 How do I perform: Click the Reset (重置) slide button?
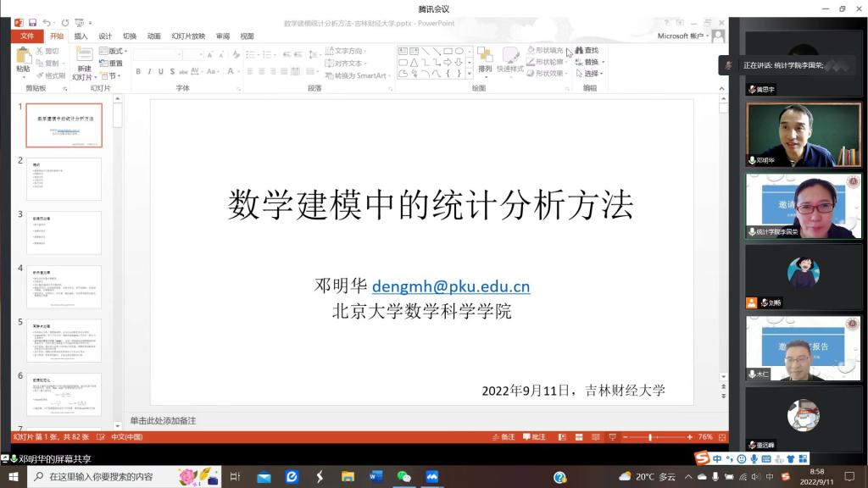[111, 64]
